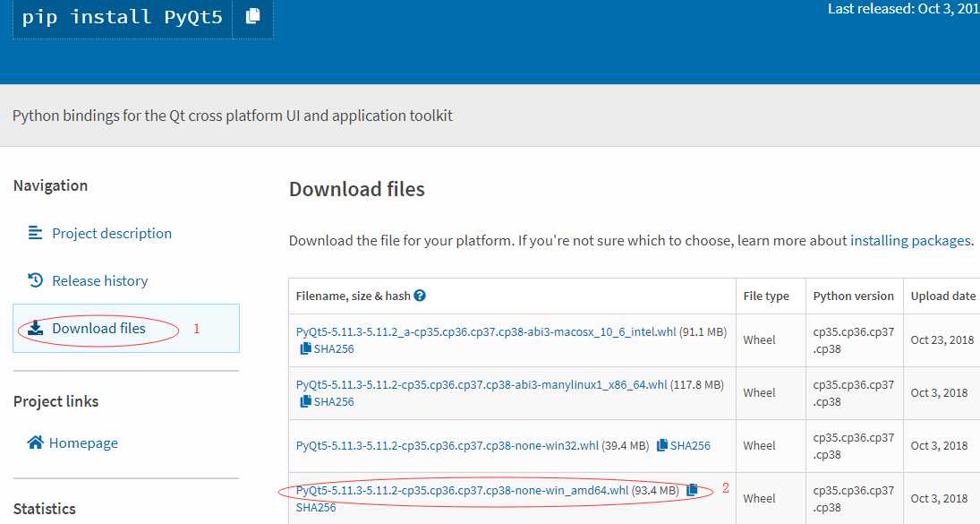Click the Wheel file type in macosx row
Screen dimensions: 980x524
pyautogui.click(x=759, y=340)
